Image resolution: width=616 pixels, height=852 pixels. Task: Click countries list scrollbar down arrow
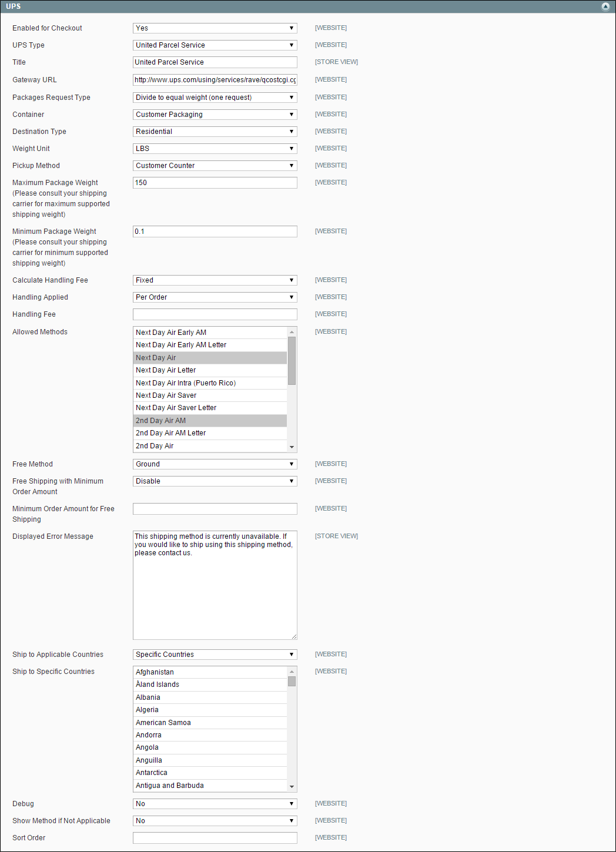[x=292, y=787]
